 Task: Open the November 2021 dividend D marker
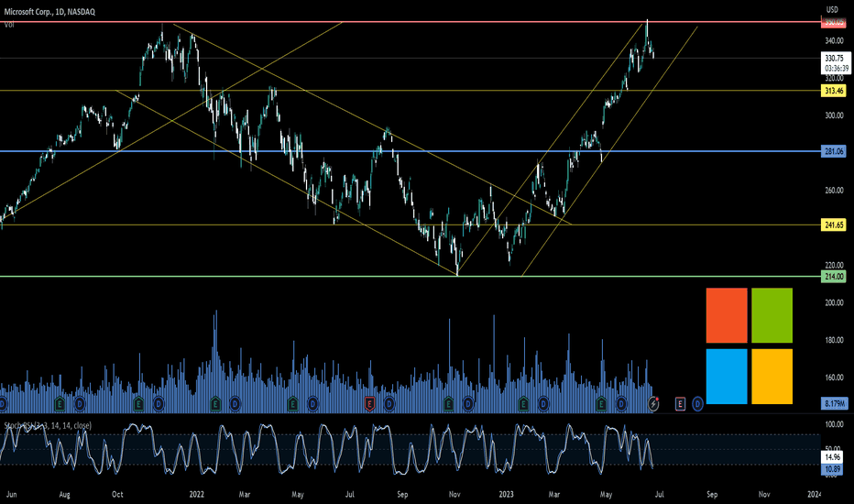coord(159,404)
